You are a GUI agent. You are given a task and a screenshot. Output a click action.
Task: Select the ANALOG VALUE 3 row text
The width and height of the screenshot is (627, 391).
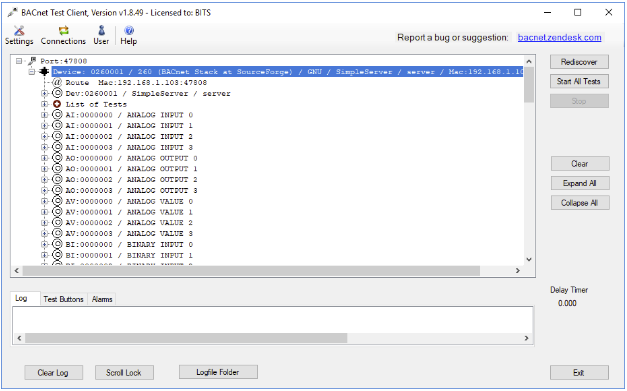129,233
